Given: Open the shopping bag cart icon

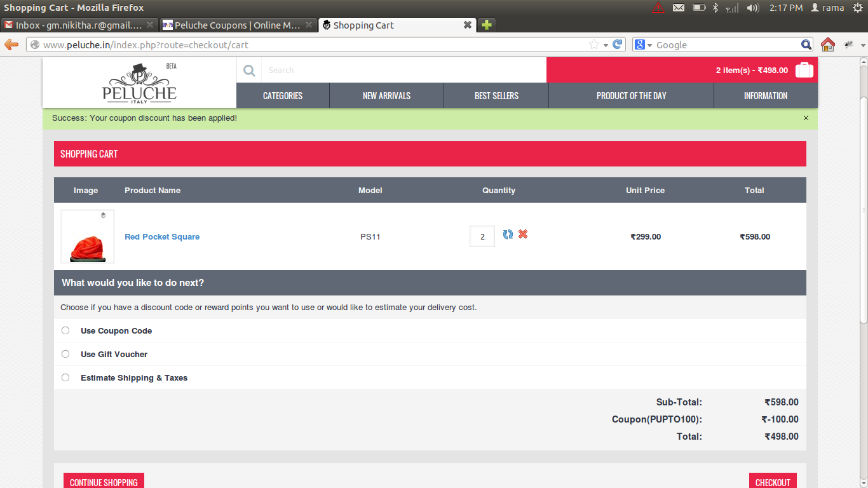Looking at the screenshot, I should pos(804,71).
